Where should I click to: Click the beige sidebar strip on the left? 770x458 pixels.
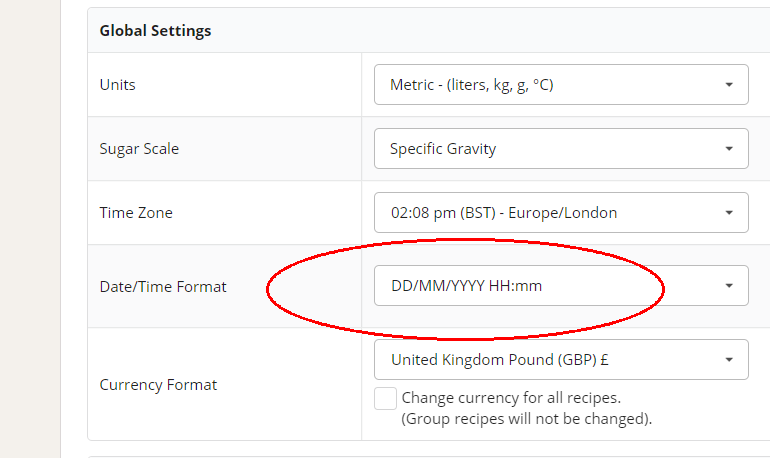click(x=30, y=229)
